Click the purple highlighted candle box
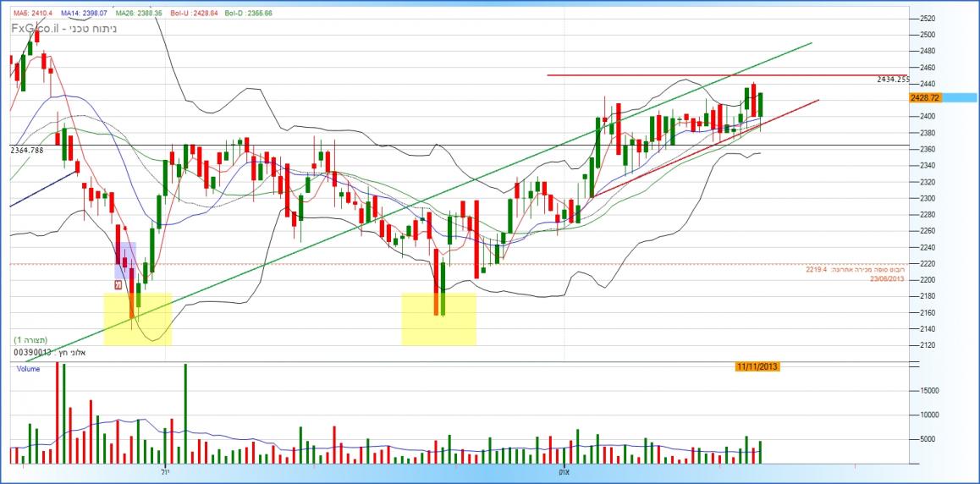This screenshot has width=980, height=484. click(125, 261)
